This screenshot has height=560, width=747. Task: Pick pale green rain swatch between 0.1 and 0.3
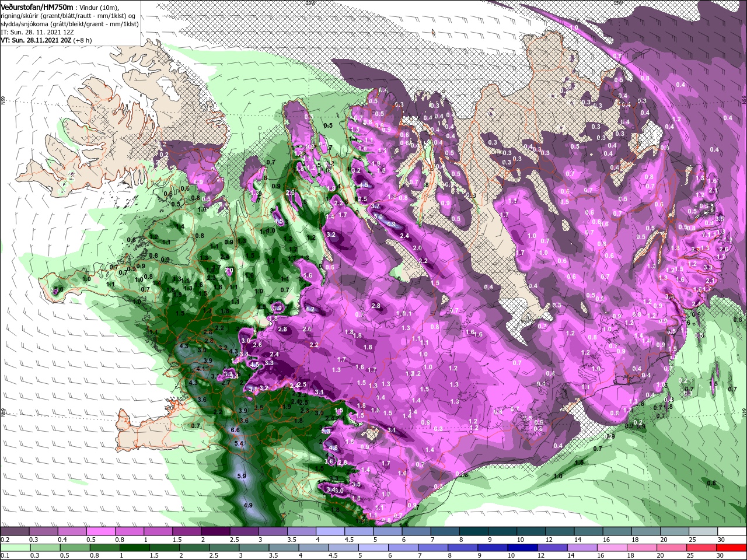tap(14, 548)
